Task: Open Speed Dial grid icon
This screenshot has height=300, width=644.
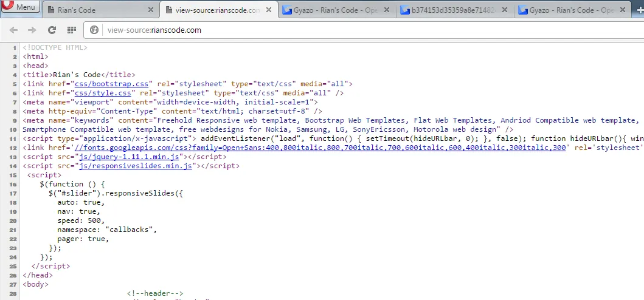Action: pyautogui.click(x=72, y=30)
